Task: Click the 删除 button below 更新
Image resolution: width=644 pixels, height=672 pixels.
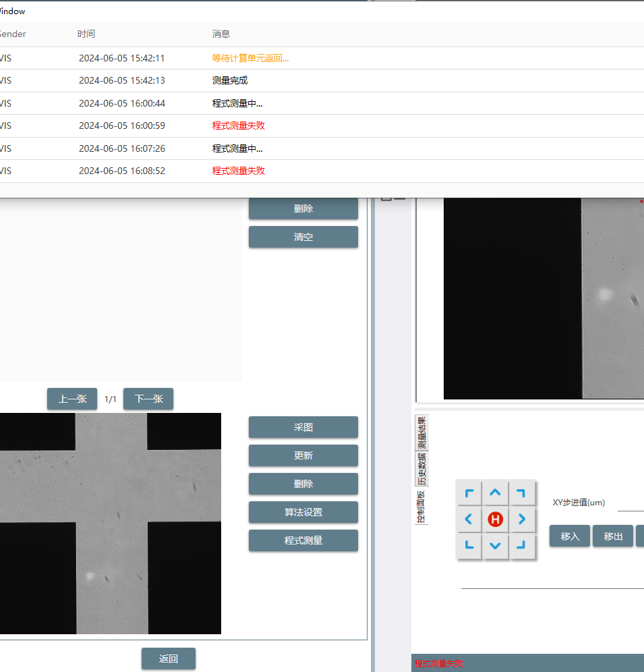Action: coord(303,484)
